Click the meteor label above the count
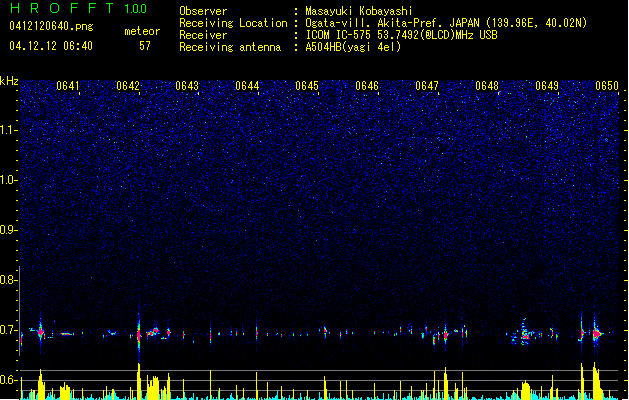The width and height of the screenshot is (629, 400). point(142,31)
